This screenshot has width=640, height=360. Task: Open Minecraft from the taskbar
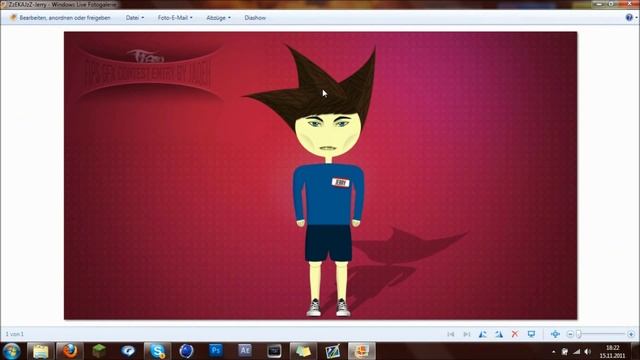[99, 351]
